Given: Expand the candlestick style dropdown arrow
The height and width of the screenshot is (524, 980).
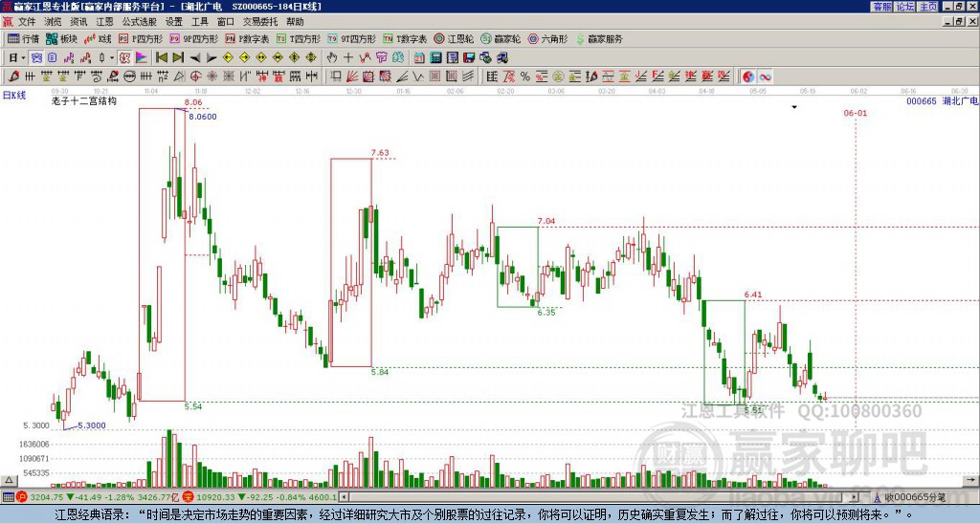Looking at the screenshot, I should click(112, 58).
